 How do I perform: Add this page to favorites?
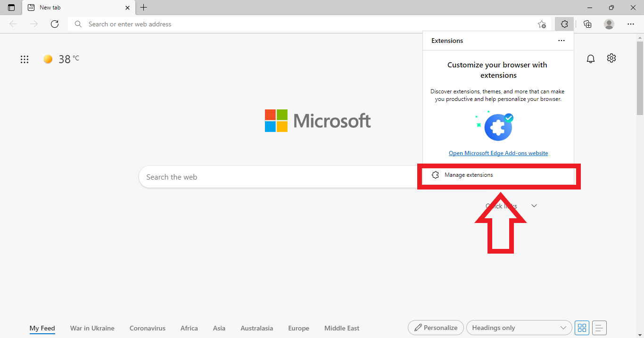[x=542, y=24]
